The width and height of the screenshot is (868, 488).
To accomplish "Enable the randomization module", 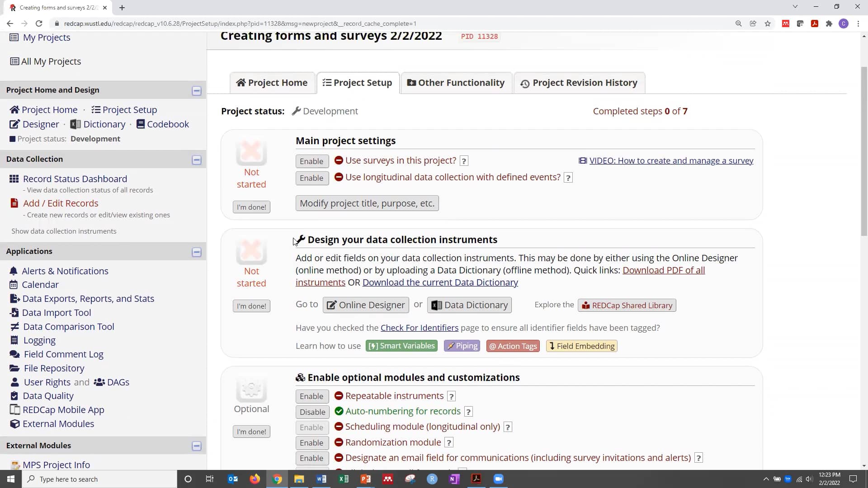I will [311, 442].
